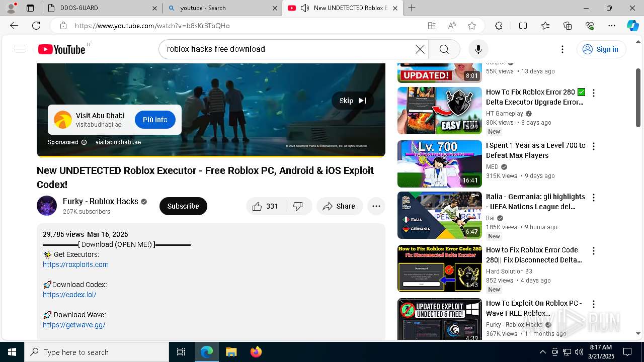Image resolution: width=644 pixels, height=362 pixels.
Task: Share the video
Action: coord(340,206)
